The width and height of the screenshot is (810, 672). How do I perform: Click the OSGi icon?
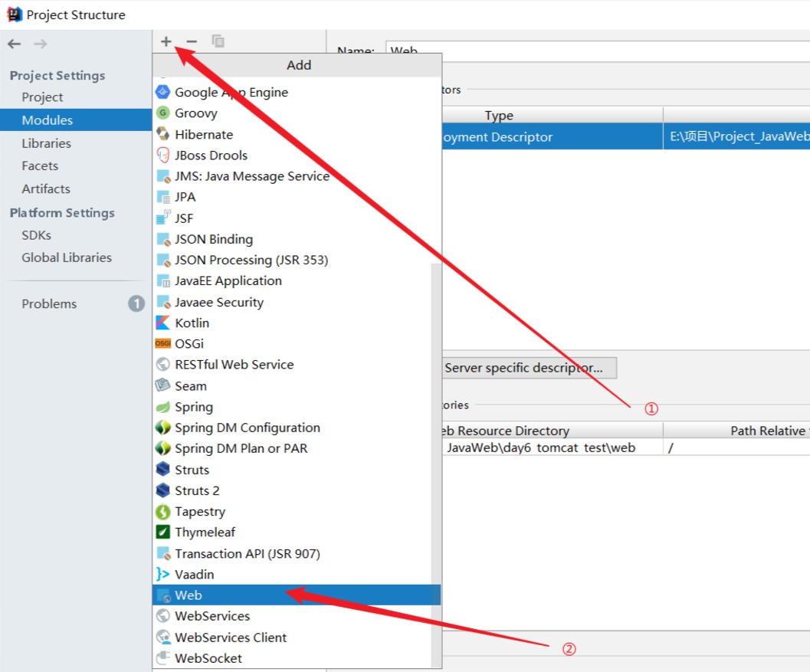pyautogui.click(x=162, y=343)
